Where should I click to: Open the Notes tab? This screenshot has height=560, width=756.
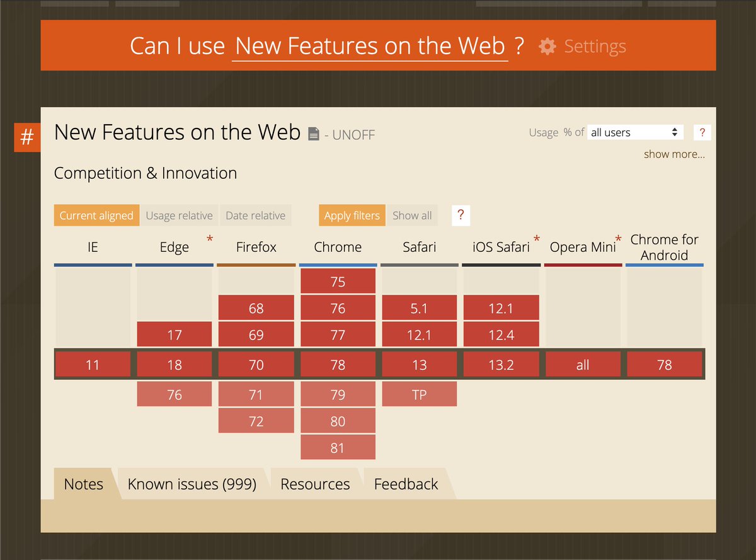(84, 484)
